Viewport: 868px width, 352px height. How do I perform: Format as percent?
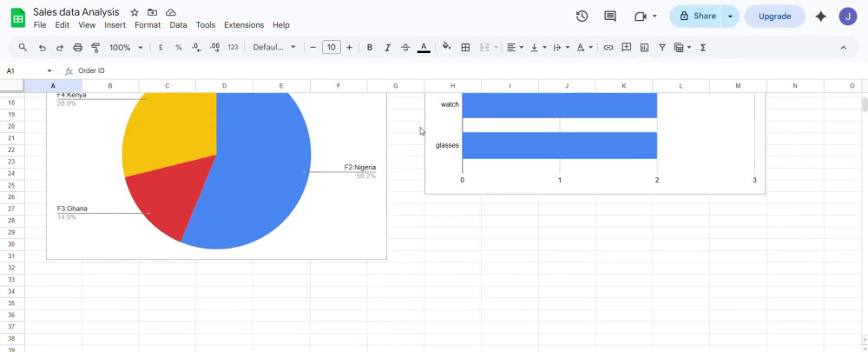coord(179,48)
